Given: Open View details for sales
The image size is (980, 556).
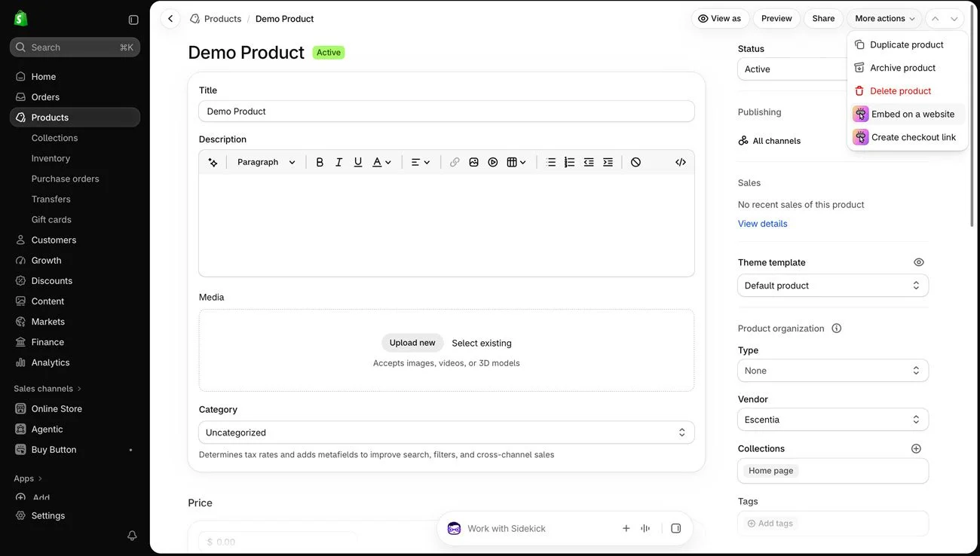Looking at the screenshot, I should [763, 224].
